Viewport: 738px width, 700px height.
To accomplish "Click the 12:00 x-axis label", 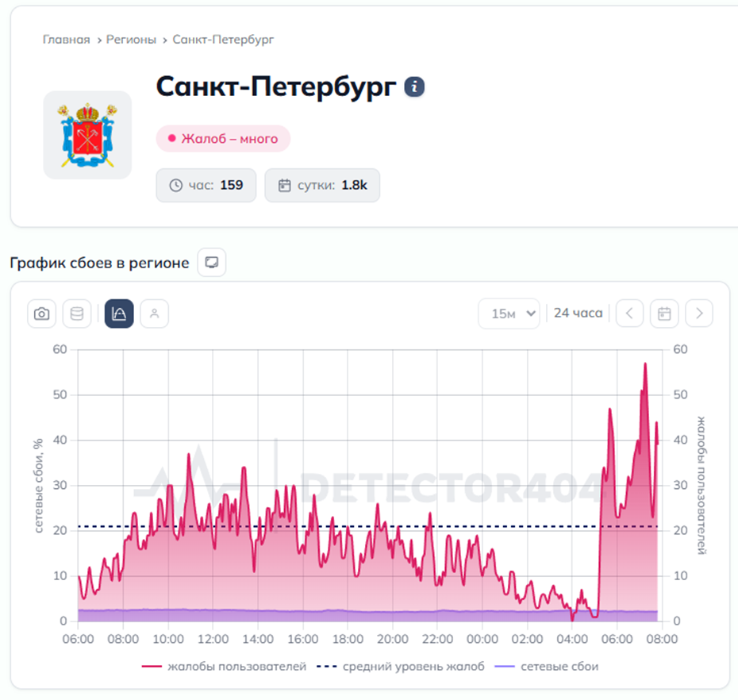I will point(213,639).
